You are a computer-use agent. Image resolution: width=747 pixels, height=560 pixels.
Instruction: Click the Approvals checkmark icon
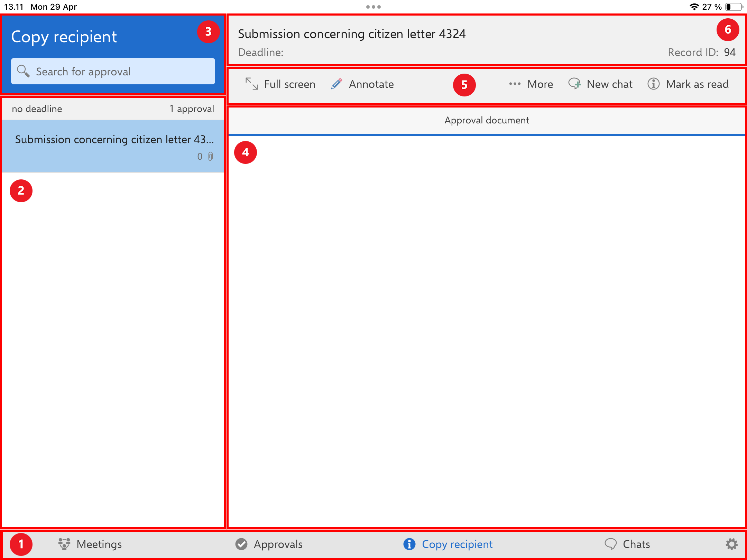[241, 544]
